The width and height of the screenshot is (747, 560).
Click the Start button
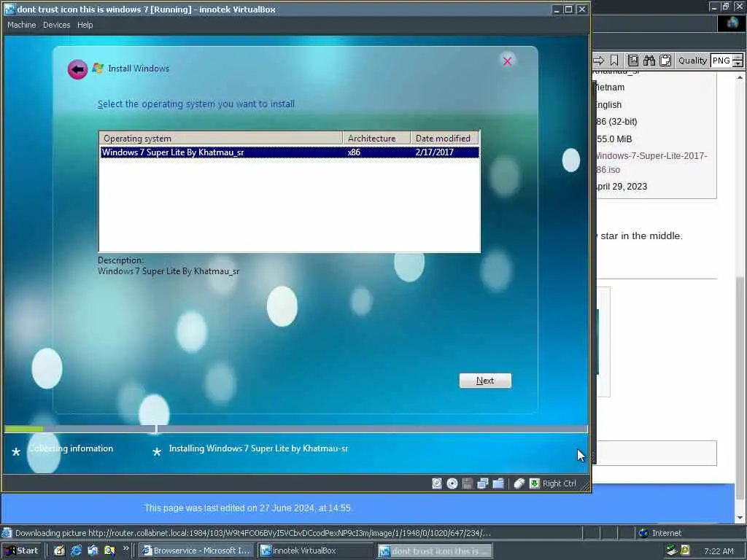pyautogui.click(x=22, y=551)
